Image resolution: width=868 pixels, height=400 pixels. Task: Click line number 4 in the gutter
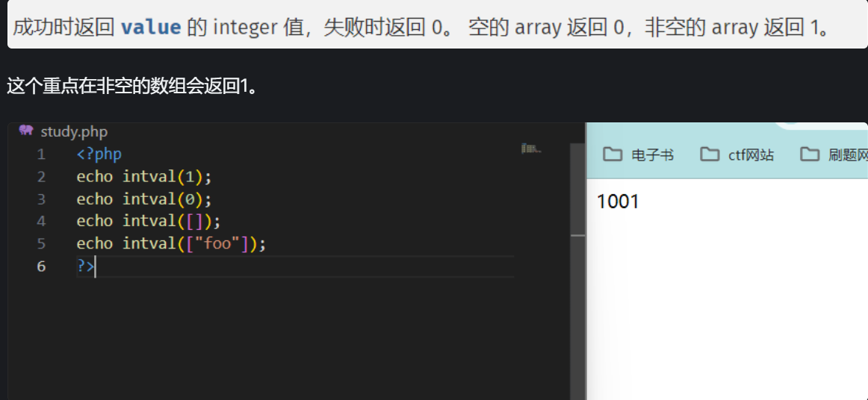click(x=41, y=222)
